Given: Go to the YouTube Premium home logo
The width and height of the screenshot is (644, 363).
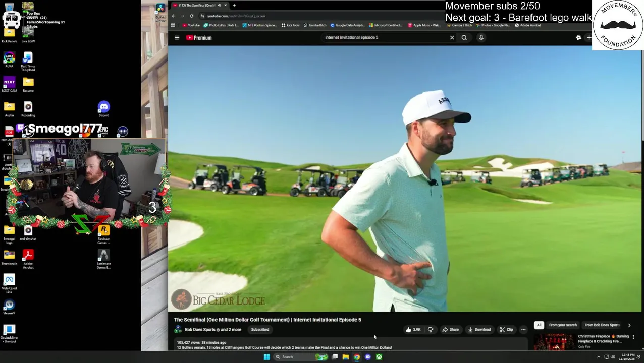Looking at the screenshot, I should 199,38.
